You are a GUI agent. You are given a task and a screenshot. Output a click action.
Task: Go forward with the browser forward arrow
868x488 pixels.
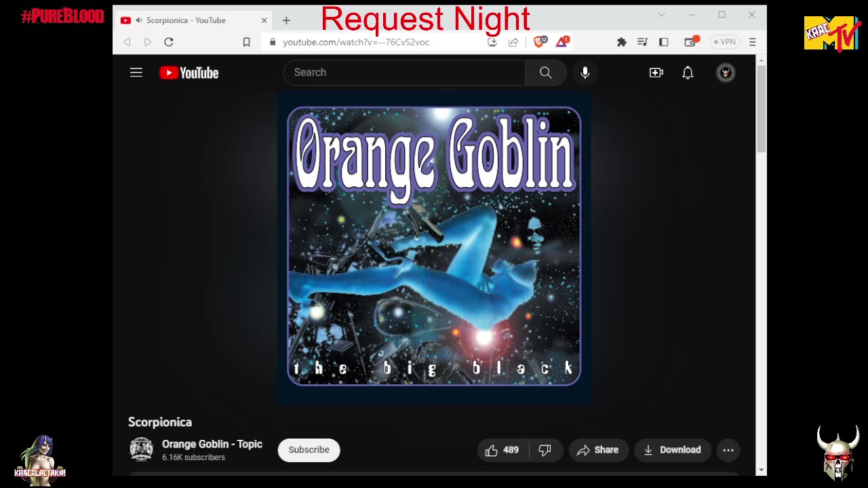point(148,42)
